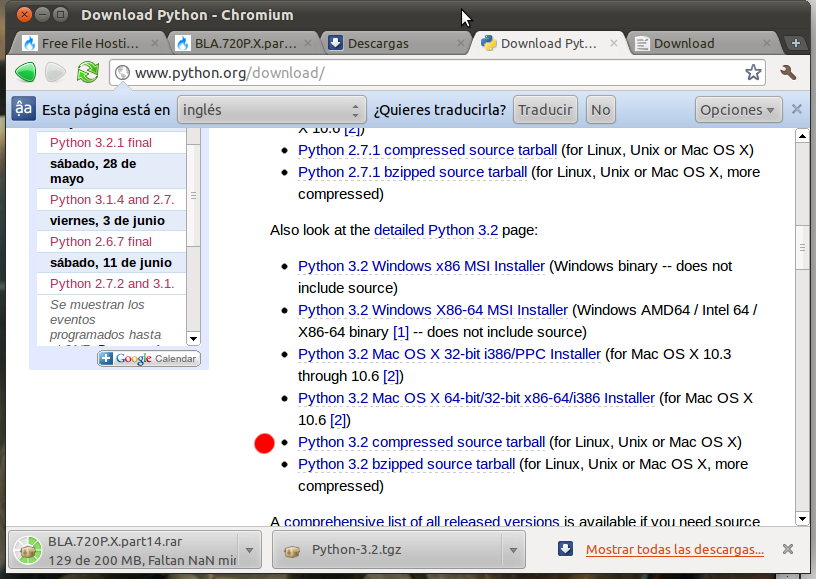Click the '129 de 200 MB' download status text
This screenshot has width=816, height=579.
tap(142, 560)
